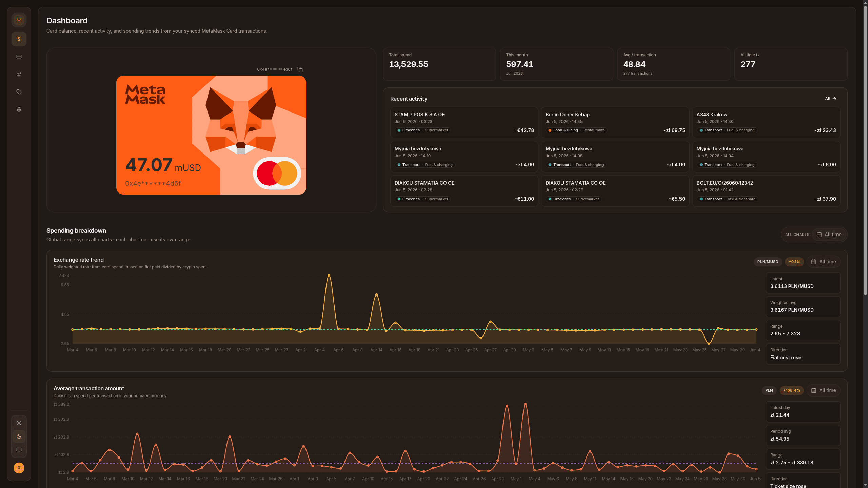Click the Groceries tag on STAM PIPOS transaction
868x488 pixels.
(x=422, y=130)
